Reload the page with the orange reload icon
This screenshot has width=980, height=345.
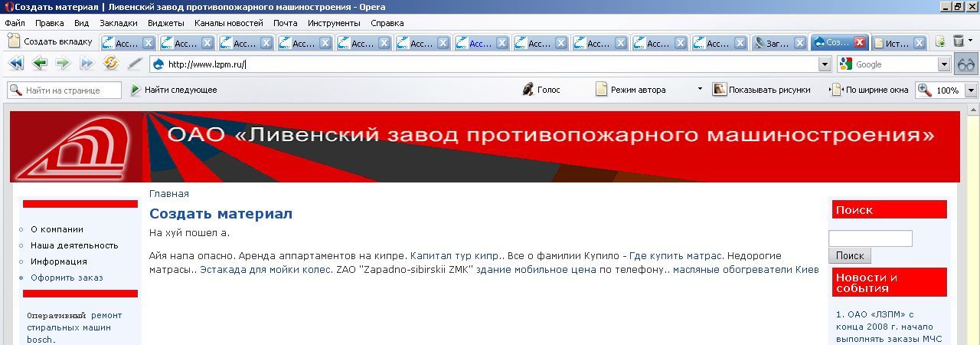[x=111, y=64]
